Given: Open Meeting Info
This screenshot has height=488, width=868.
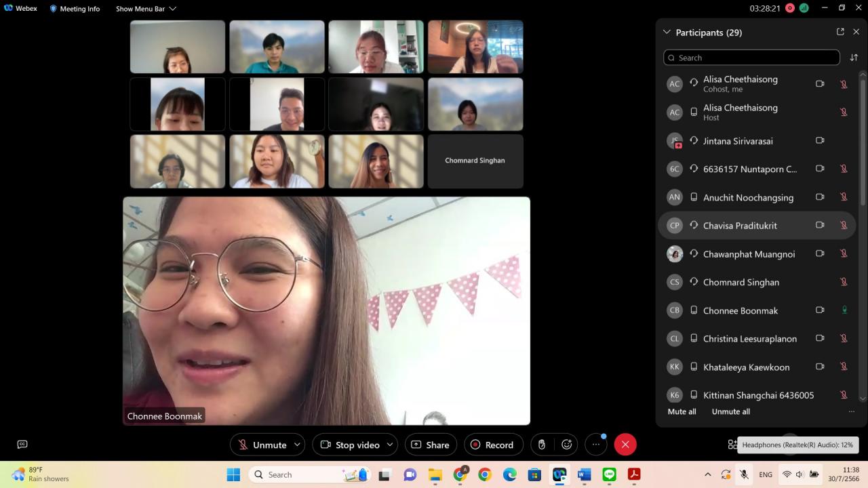Looking at the screenshot, I should tap(75, 9).
